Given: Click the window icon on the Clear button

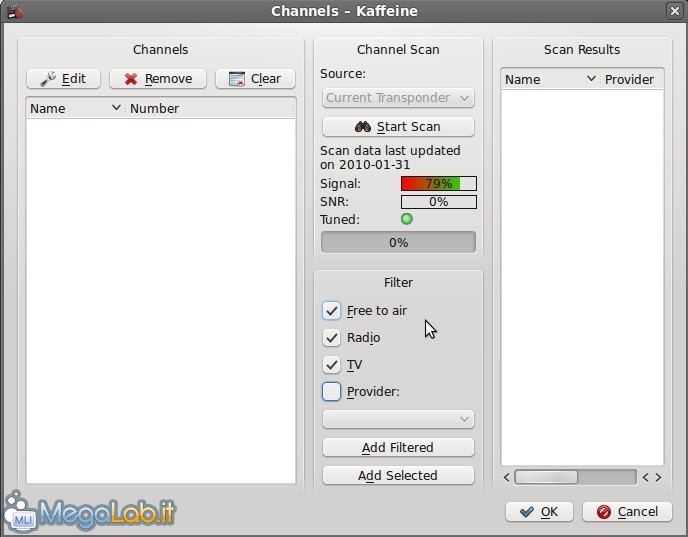Looking at the screenshot, I should pyautogui.click(x=237, y=79).
